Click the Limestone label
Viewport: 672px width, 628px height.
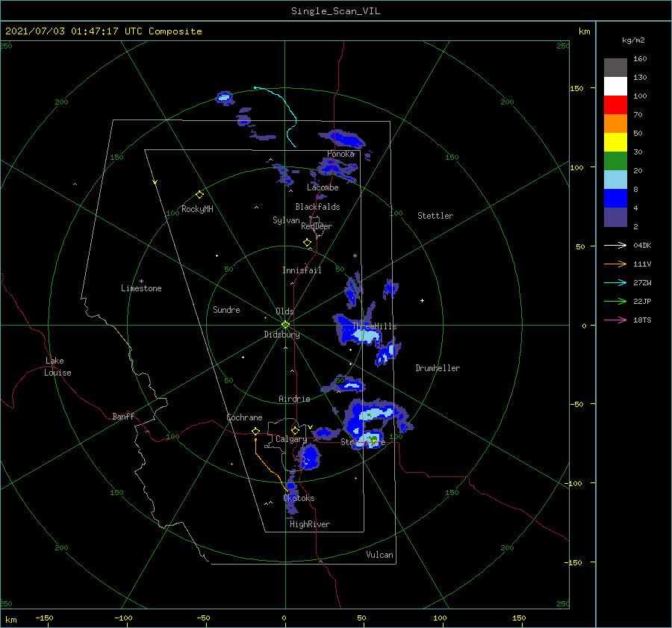click(141, 288)
